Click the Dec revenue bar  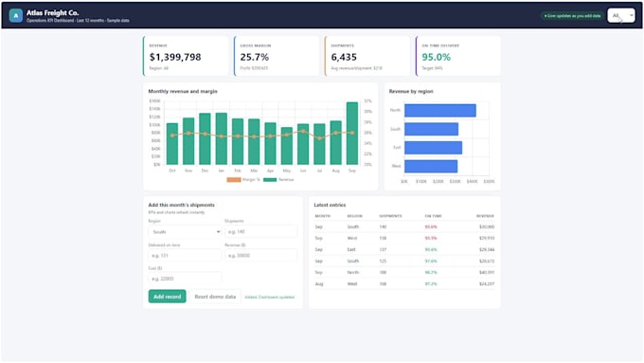[x=205, y=139]
